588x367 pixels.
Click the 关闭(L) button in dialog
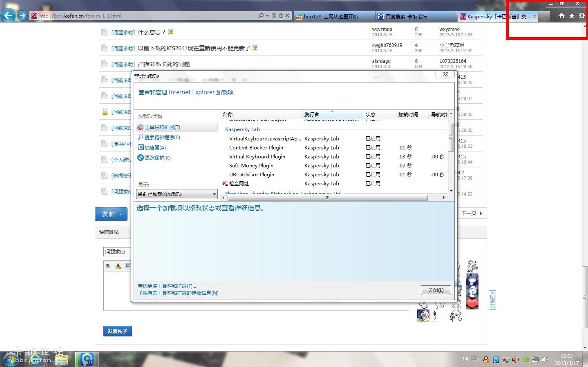pos(436,290)
